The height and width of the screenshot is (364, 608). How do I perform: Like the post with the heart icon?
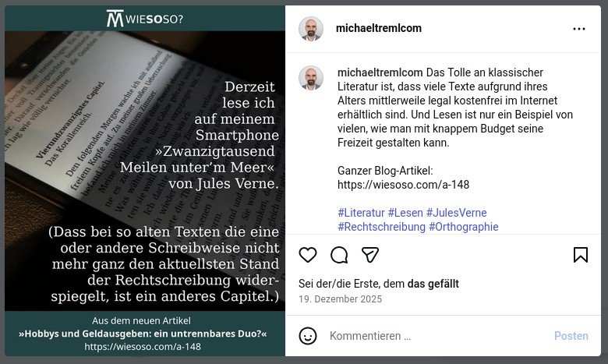(x=308, y=255)
